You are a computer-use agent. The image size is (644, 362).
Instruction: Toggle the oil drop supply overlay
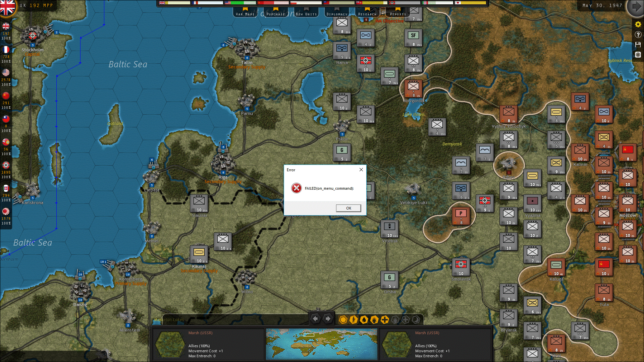pos(364,320)
